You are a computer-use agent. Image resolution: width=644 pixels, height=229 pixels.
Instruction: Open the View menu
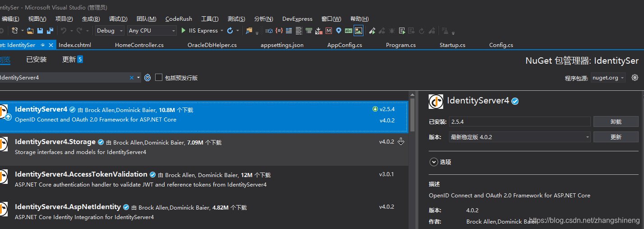coord(37,19)
